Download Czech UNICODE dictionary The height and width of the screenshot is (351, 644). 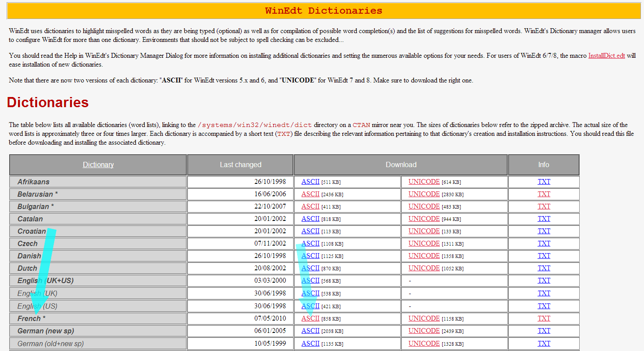tap(424, 243)
